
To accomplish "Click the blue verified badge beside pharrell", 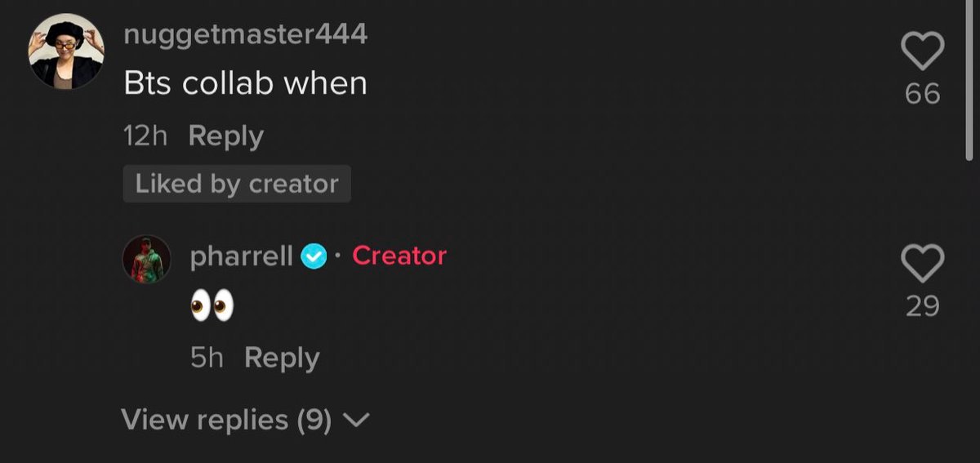I will [314, 257].
